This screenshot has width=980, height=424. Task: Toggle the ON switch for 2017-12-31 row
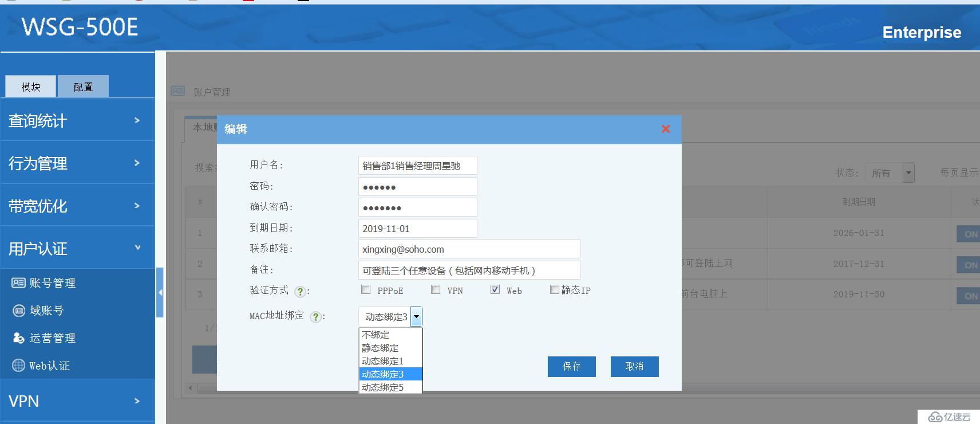pyautogui.click(x=969, y=265)
